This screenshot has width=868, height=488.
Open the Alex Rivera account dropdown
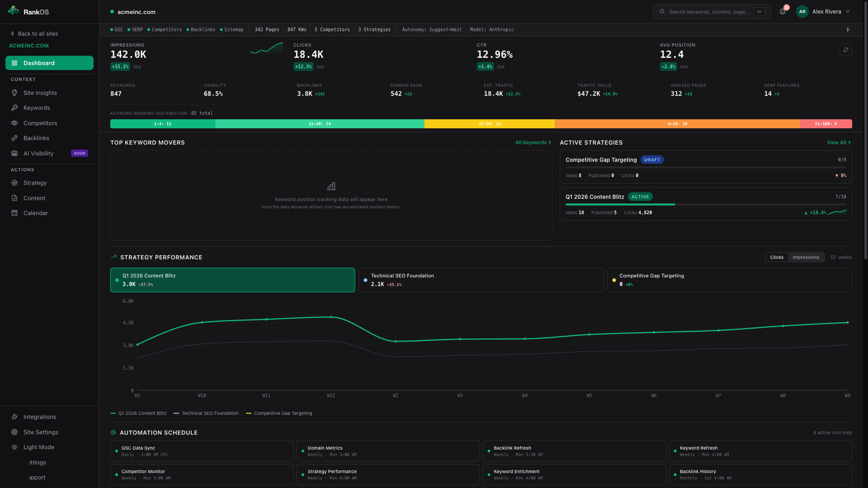[x=827, y=11]
